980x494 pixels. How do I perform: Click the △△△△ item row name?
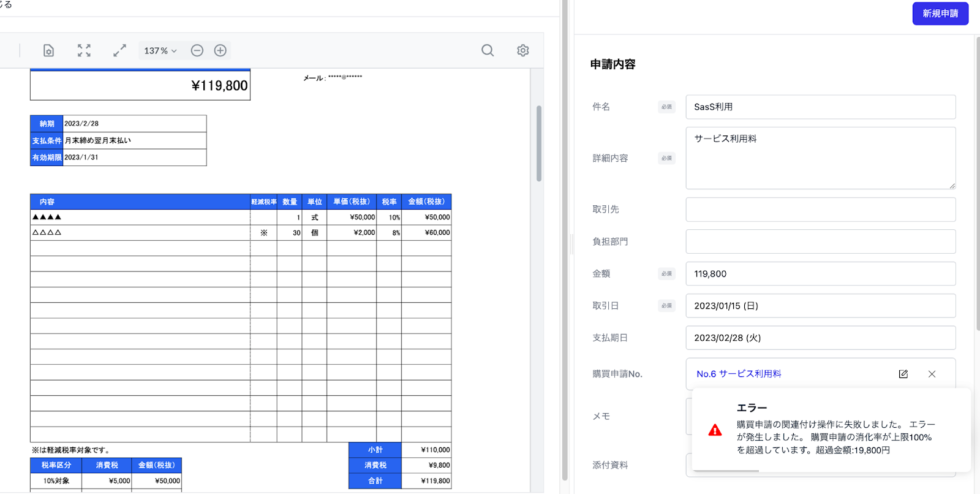click(47, 232)
